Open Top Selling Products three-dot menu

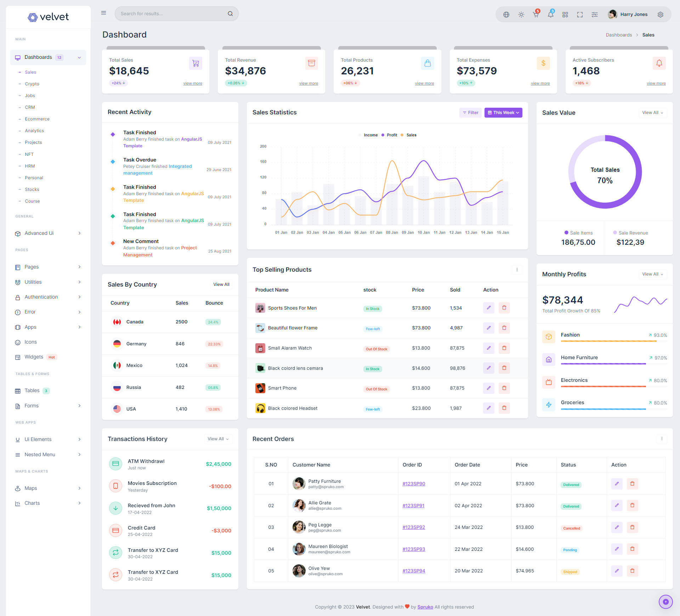tap(517, 270)
